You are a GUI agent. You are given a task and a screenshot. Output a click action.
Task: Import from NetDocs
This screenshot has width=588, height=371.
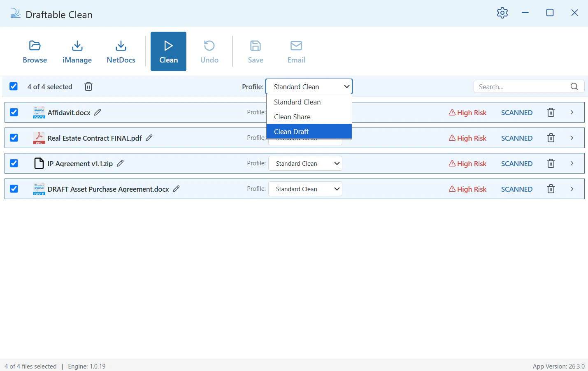[121, 51]
